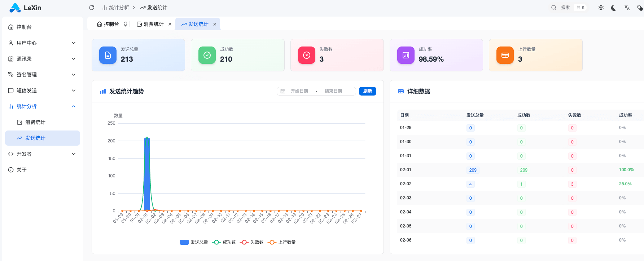Close the 消费统计 tab

[x=170, y=24]
